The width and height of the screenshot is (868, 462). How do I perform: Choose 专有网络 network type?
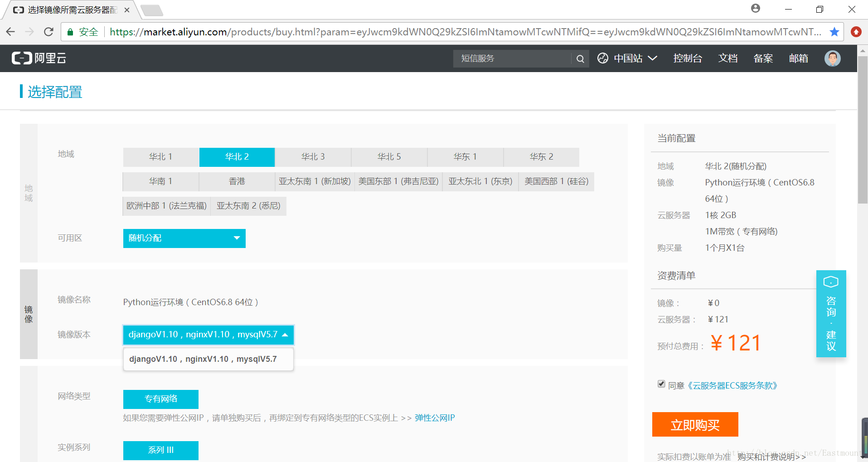(x=161, y=399)
